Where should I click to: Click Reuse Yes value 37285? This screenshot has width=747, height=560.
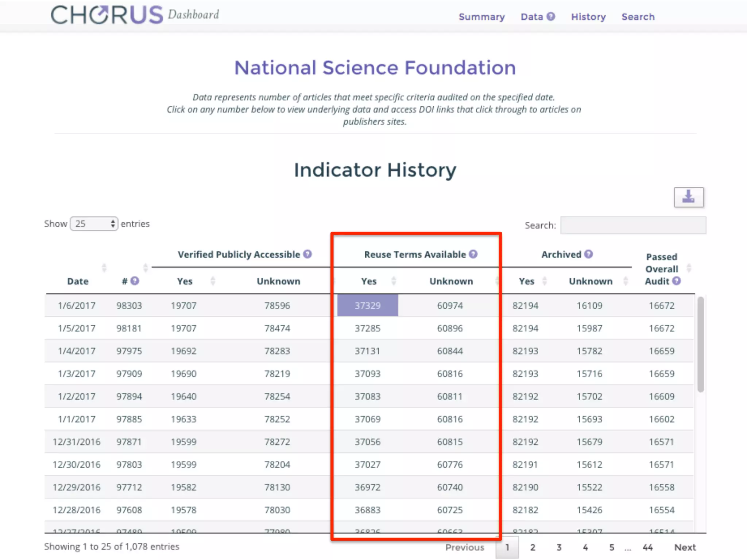pos(368,328)
